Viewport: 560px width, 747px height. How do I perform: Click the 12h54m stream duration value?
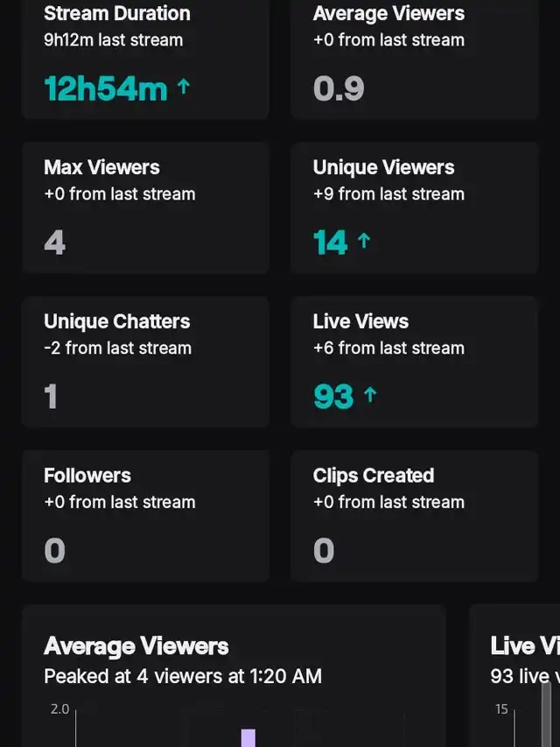[105, 88]
